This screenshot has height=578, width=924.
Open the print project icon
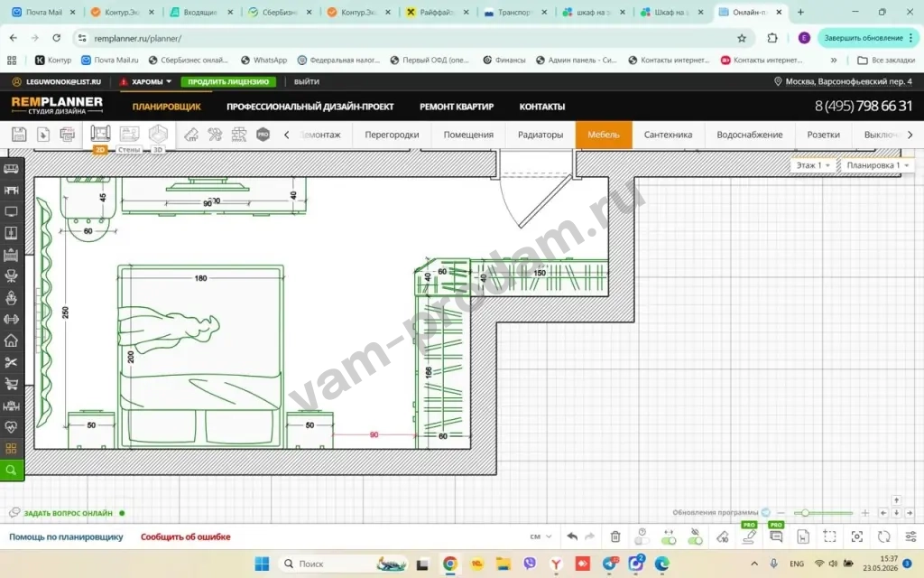[67, 135]
